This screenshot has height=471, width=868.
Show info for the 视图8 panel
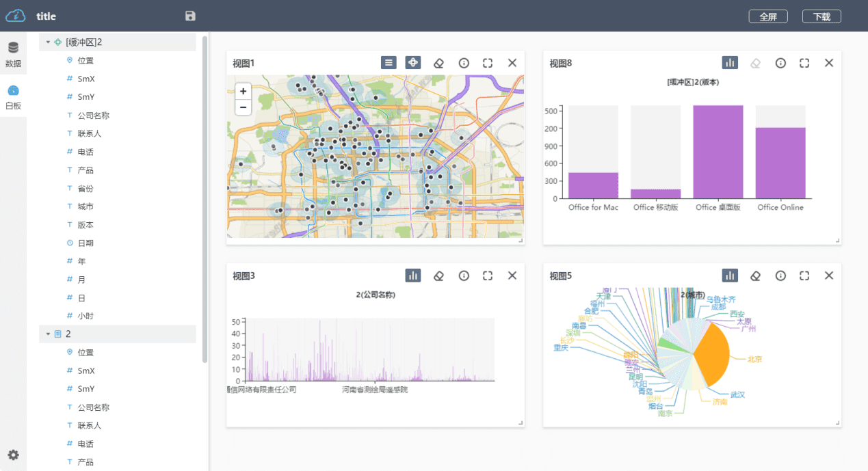tap(780, 63)
